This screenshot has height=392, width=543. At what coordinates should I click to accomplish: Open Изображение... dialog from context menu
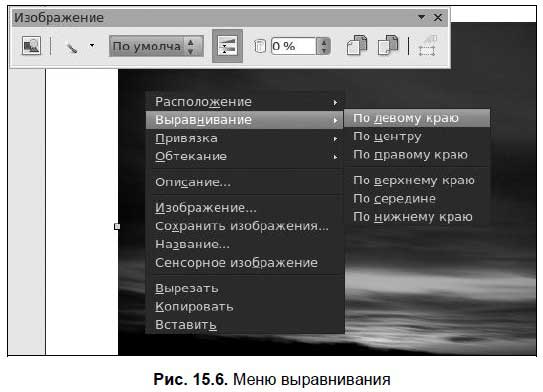(244, 208)
